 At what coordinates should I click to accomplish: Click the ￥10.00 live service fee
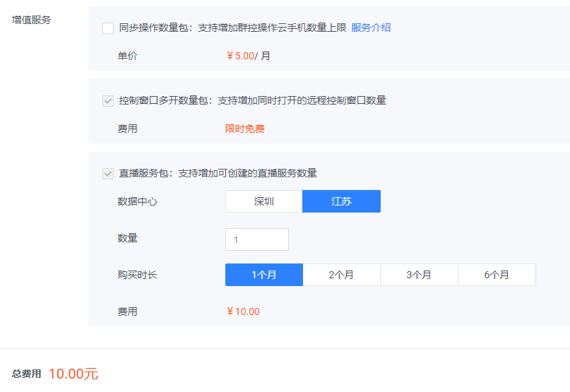[243, 311]
